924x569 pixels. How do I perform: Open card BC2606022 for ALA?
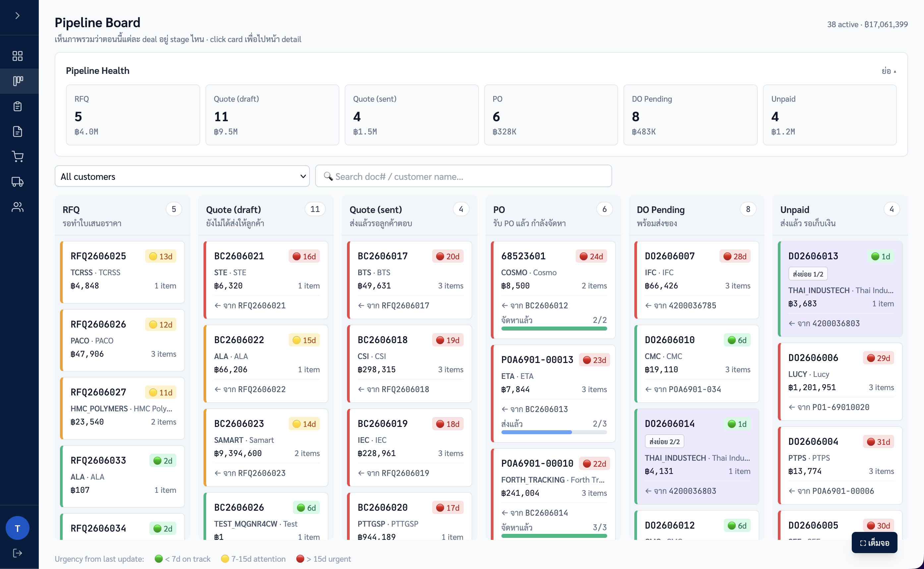pos(266,364)
